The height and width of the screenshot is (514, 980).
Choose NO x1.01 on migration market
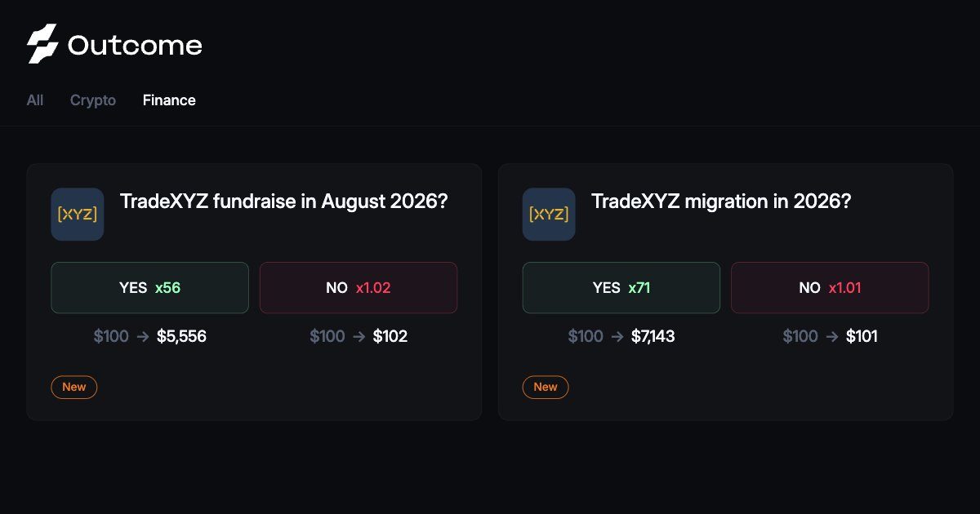click(x=830, y=288)
